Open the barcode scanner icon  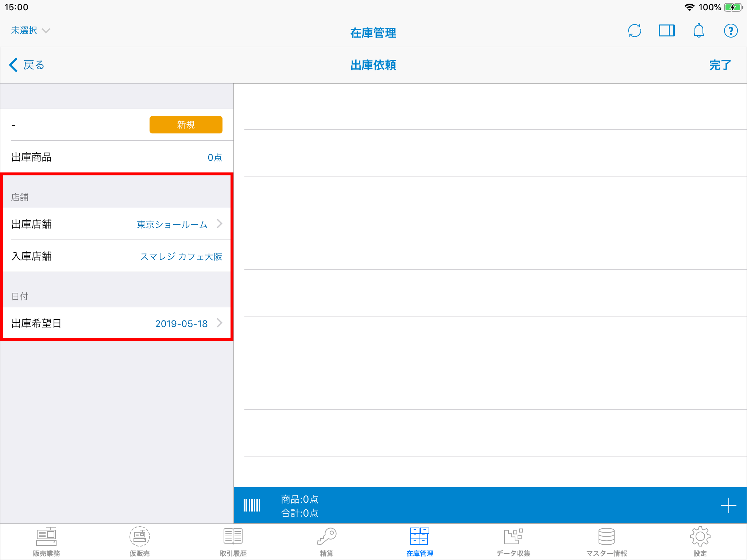coord(252,505)
